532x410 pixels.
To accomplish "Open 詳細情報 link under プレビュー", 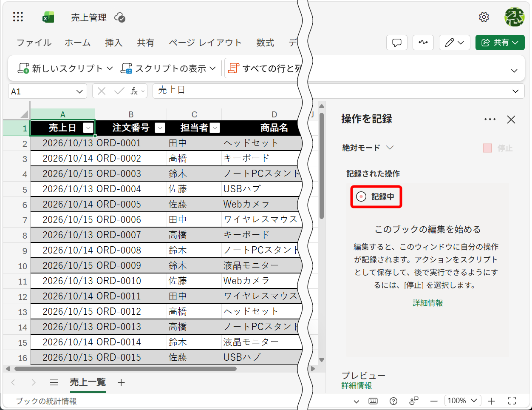I will click(357, 385).
